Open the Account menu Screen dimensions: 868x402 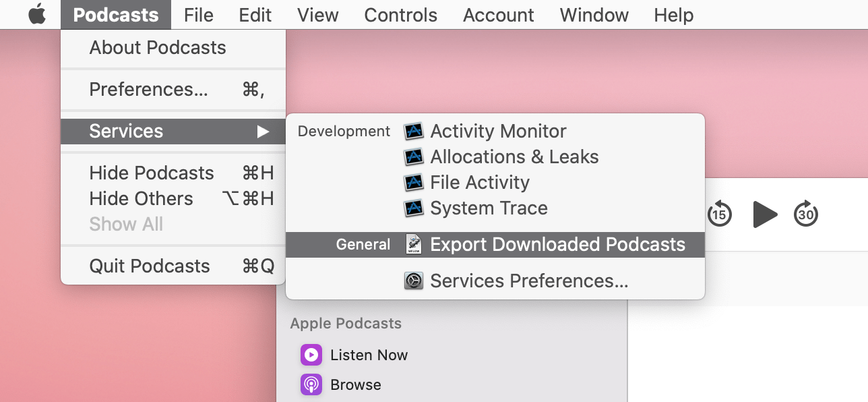499,15
